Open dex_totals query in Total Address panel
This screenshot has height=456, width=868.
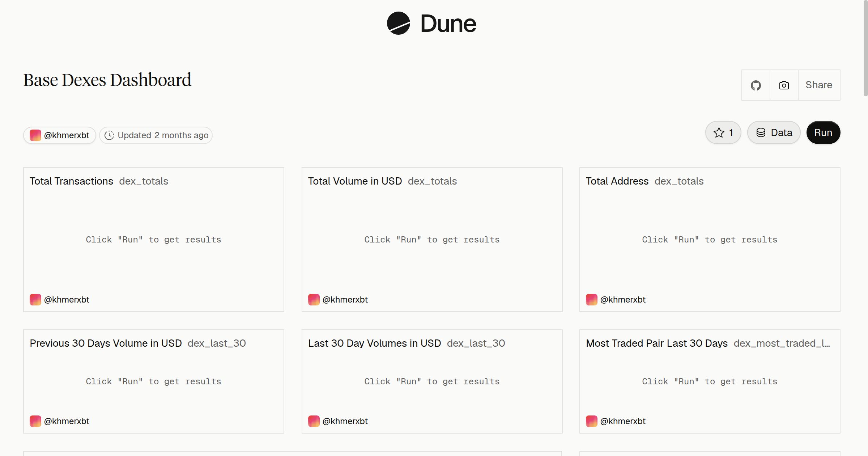(x=679, y=181)
